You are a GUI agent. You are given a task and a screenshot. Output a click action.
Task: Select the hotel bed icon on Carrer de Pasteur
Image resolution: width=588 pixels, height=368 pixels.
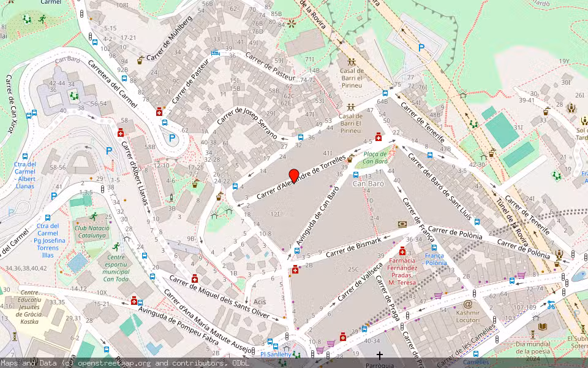coord(215,53)
